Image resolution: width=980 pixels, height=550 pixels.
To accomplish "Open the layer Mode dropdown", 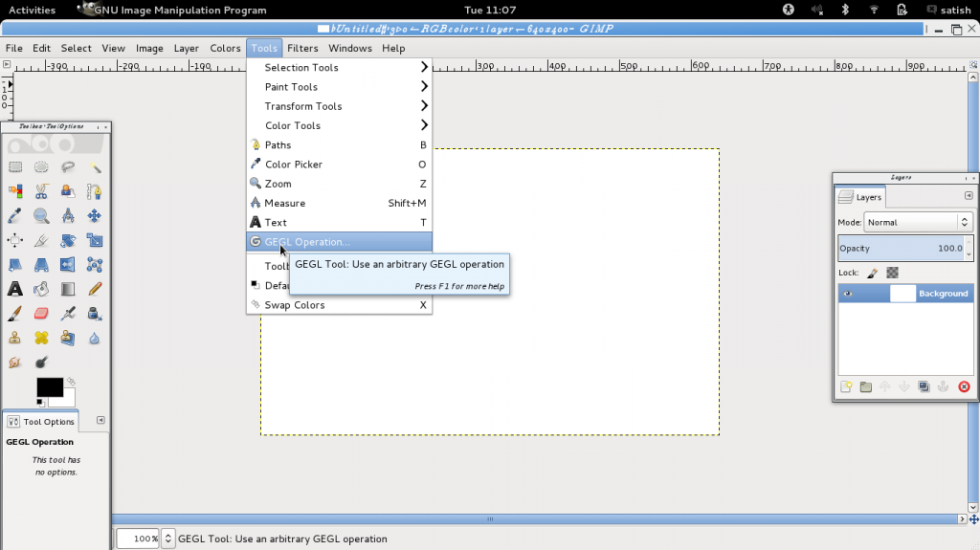I will pos(917,222).
